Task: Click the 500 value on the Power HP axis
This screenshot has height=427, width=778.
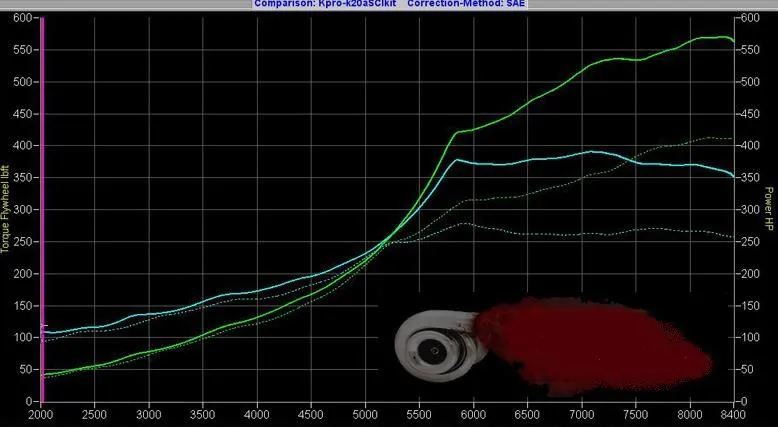Action: point(752,82)
